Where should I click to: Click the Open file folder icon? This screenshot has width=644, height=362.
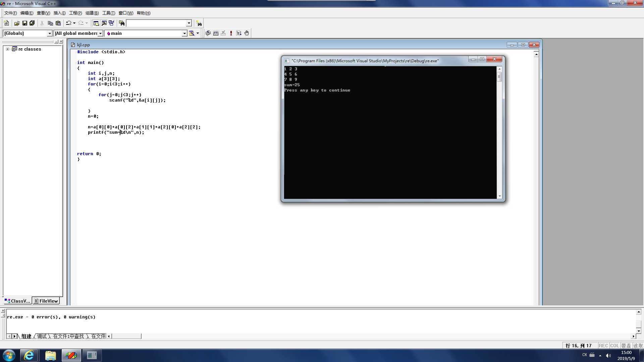click(17, 23)
